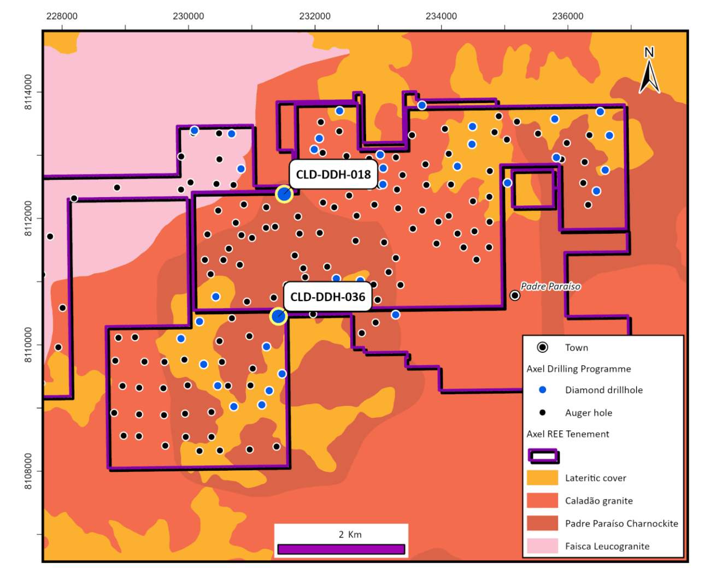Click the Padre Paraíso place name label
The width and height of the screenshot is (728, 568).
point(550,286)
